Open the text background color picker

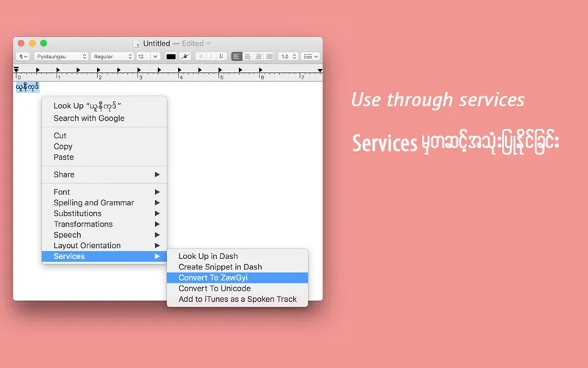186,57
